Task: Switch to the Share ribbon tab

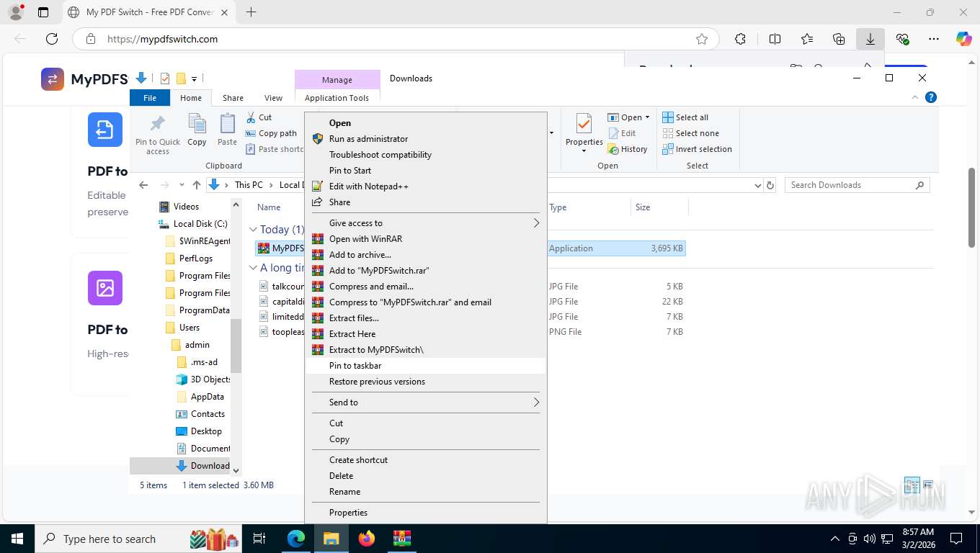Action: [x=233, y=98]
